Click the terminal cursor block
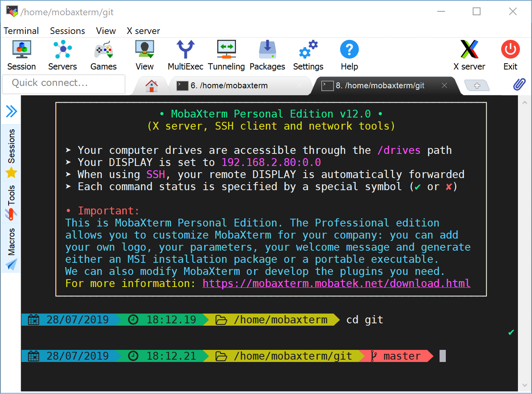The width and height of the screenshot is (532, 394). tap(442, 356)
